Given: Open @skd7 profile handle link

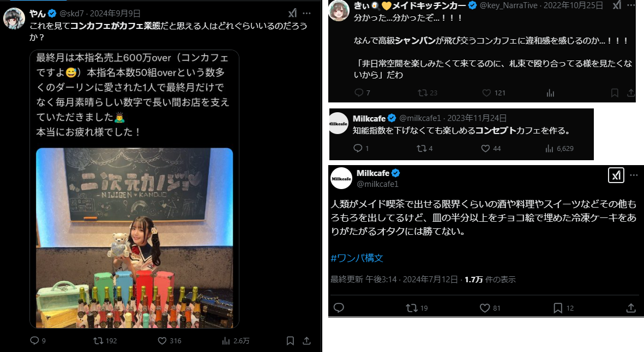Looking at the screenshot, I should click(72, 14).
